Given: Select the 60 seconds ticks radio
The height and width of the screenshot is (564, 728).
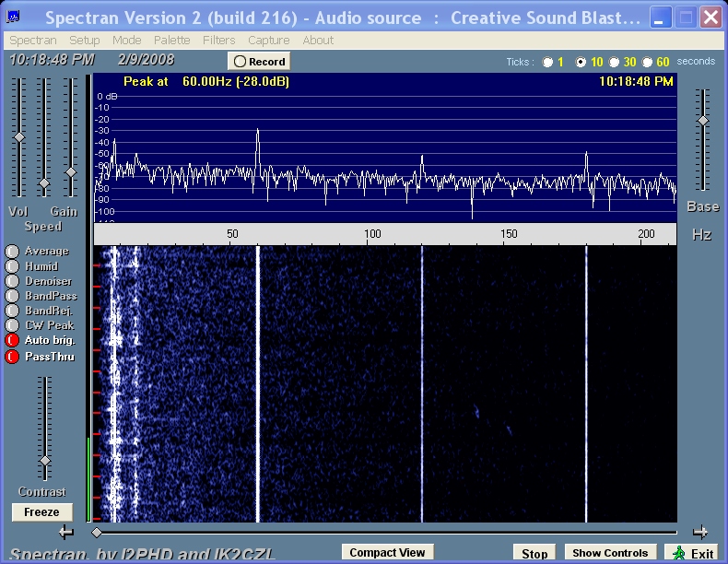Looking at the screenshot, I should tap(647, 62).
